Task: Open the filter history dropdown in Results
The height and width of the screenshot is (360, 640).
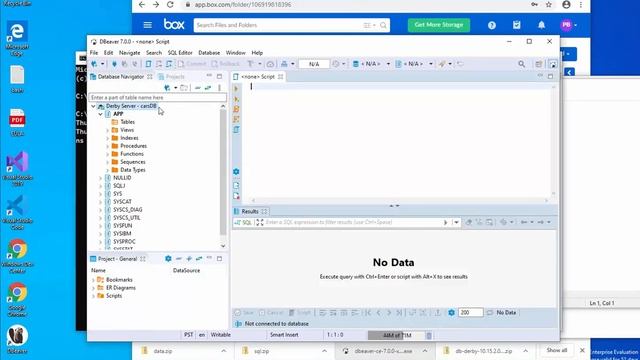Action: (x=456, y=222)
